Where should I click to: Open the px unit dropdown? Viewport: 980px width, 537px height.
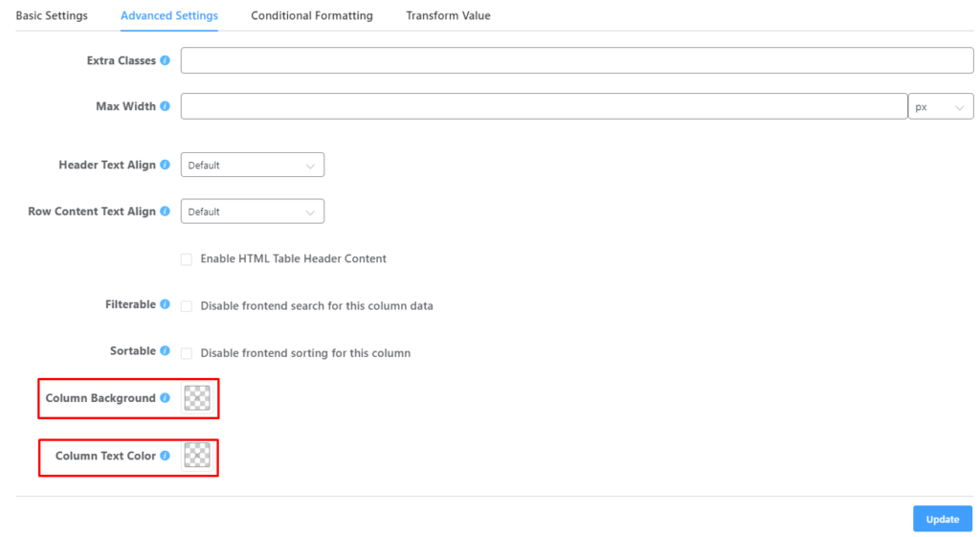click(x=940, y=107)
